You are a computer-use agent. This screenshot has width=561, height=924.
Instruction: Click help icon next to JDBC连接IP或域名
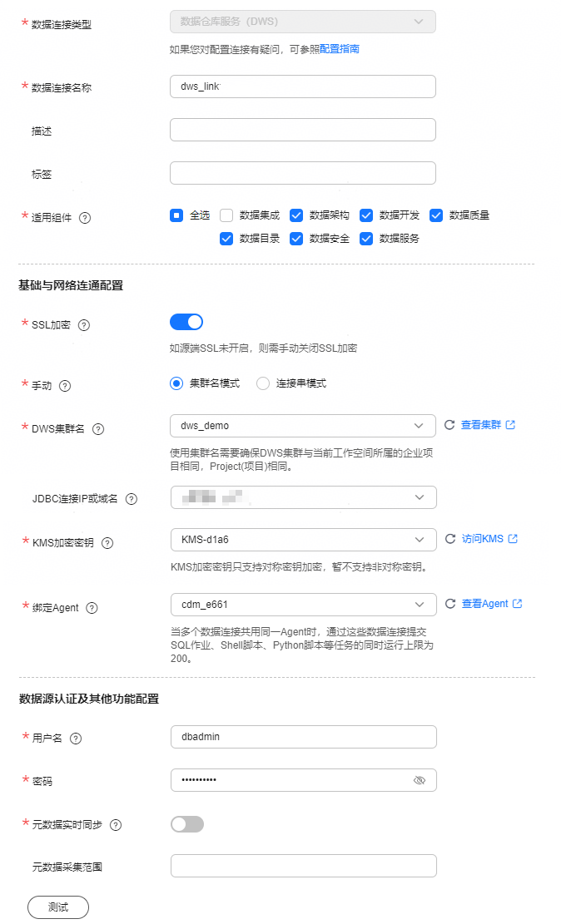tap(132, 499)
